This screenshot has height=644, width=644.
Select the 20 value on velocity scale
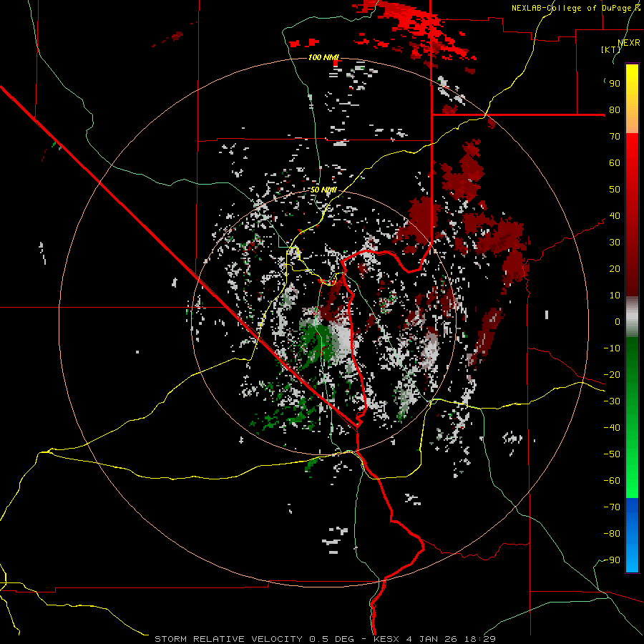(x=615, y=268)
